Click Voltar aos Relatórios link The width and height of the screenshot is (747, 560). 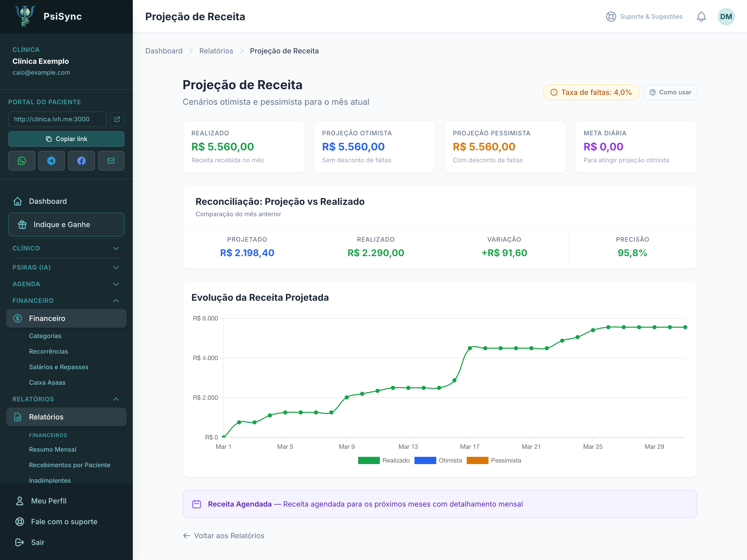click(224, 535)
